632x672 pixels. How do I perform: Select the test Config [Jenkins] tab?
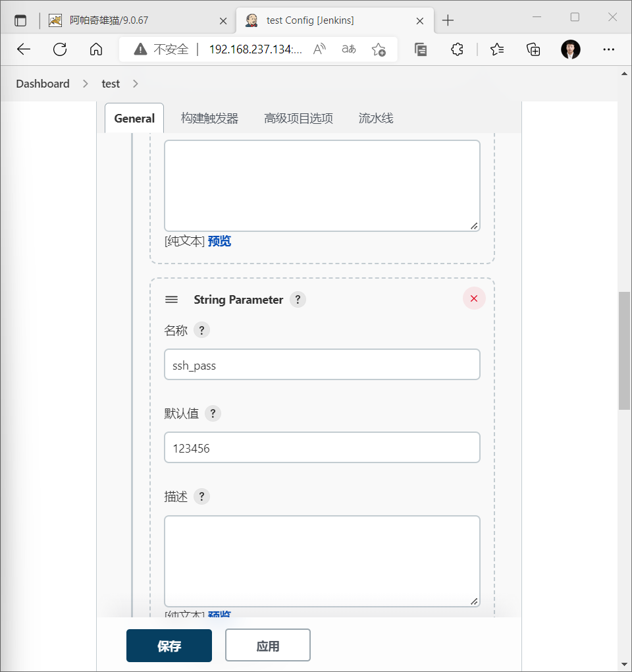(x=335, y=20)
